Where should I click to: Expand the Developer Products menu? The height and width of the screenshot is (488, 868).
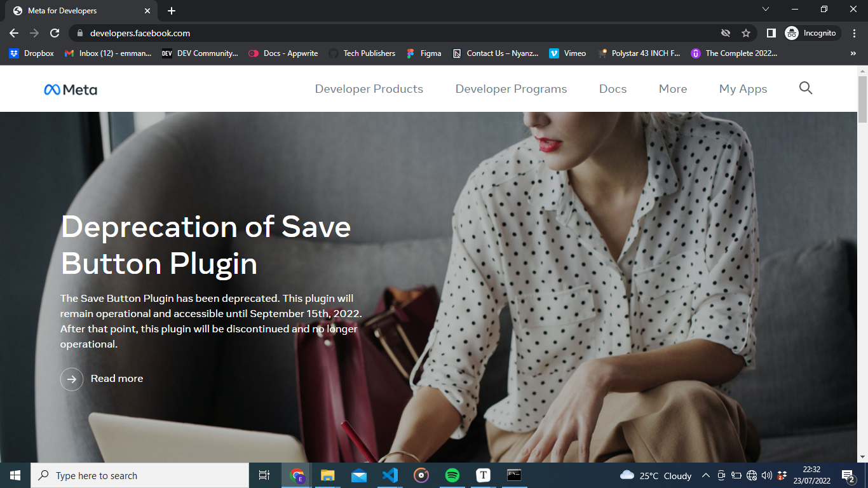click(369, 89)
